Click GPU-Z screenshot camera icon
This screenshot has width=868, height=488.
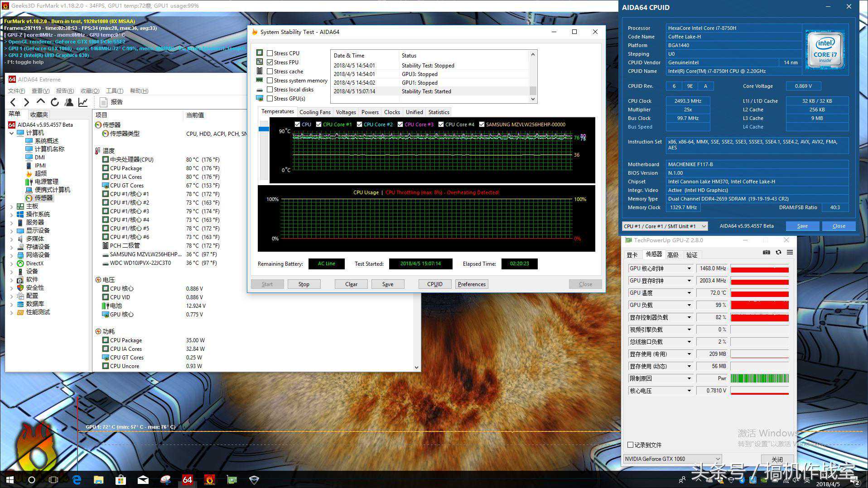[x=767, y=253]
